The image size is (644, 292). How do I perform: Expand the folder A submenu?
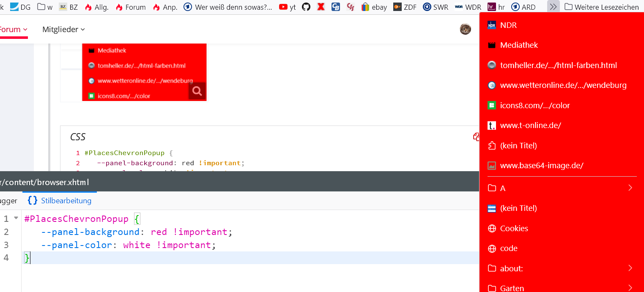click(562, 188)
